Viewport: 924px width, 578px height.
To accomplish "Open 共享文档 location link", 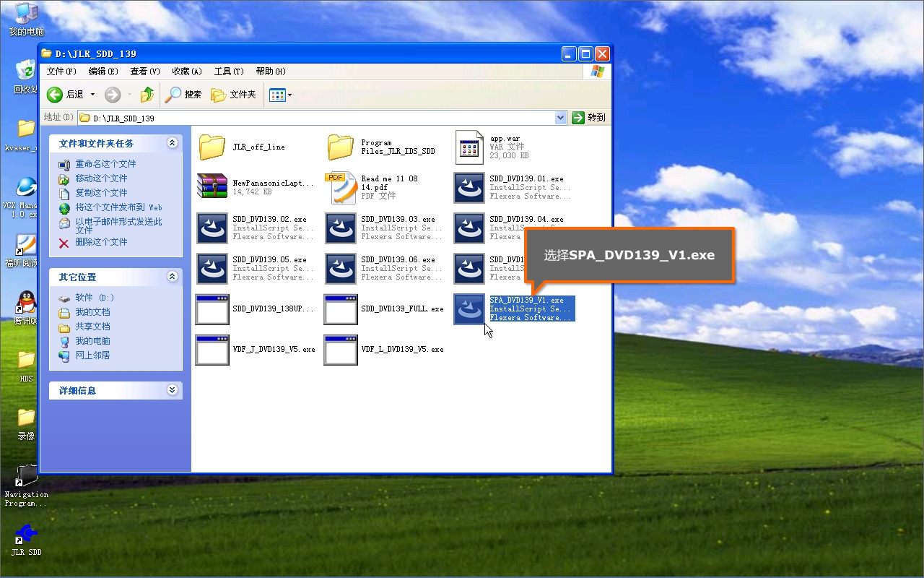I will click(93, 327).
